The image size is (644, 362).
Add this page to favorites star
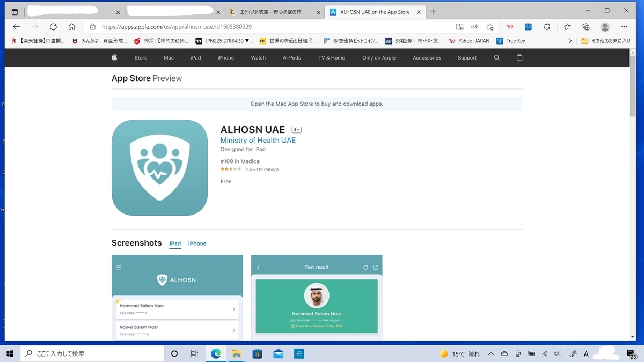489,27
